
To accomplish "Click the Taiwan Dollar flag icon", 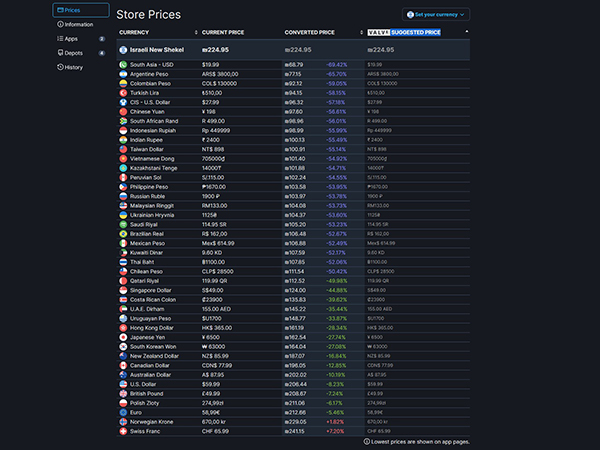I will 123,149.
